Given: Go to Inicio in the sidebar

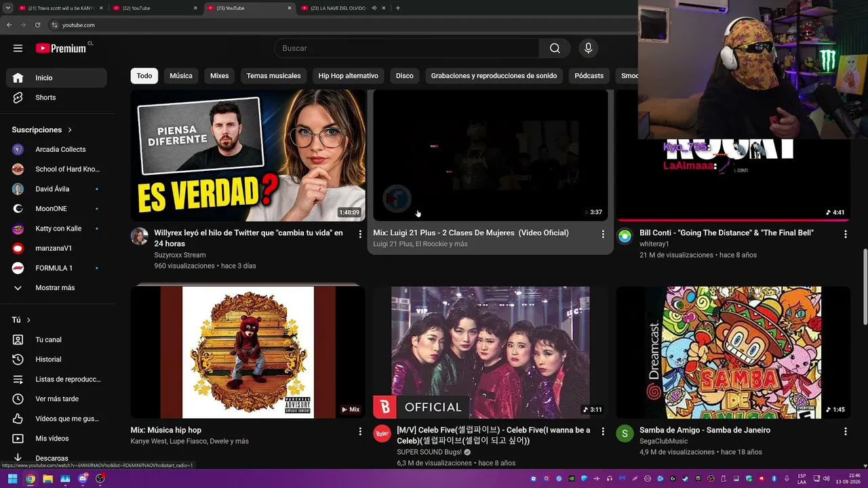Looking at the screenshot, I should pos(56,78).
